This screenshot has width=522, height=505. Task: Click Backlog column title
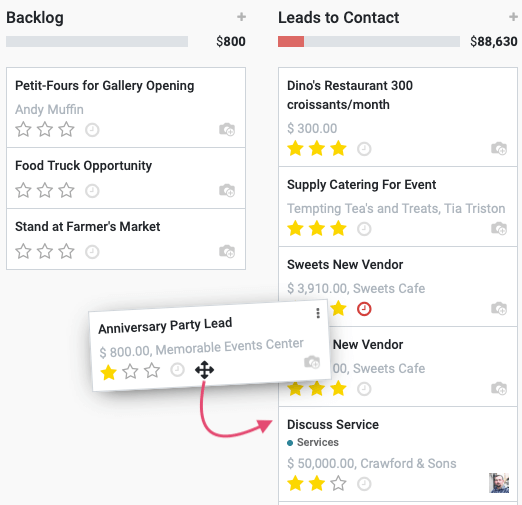click(35, 17)
